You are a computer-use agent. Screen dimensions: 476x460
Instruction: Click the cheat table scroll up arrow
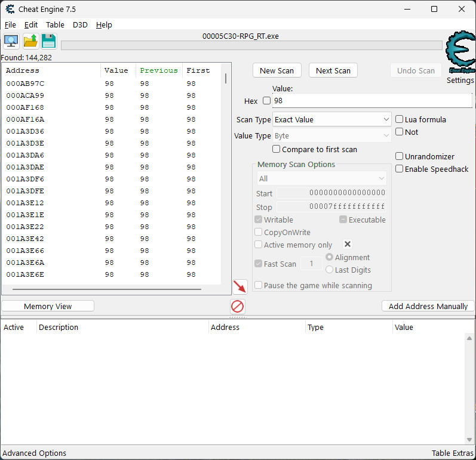coord(469,338)
